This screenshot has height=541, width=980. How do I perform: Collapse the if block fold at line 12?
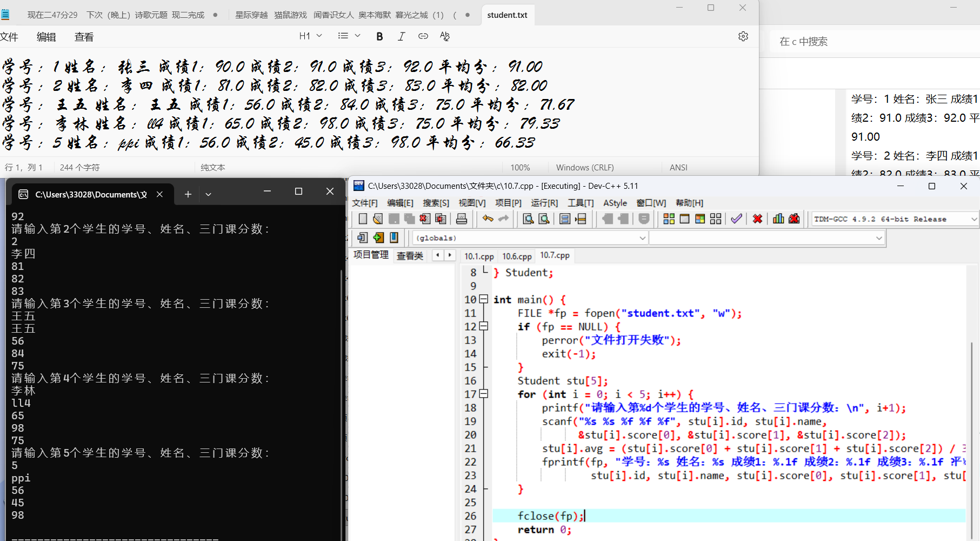click(484, 326)
